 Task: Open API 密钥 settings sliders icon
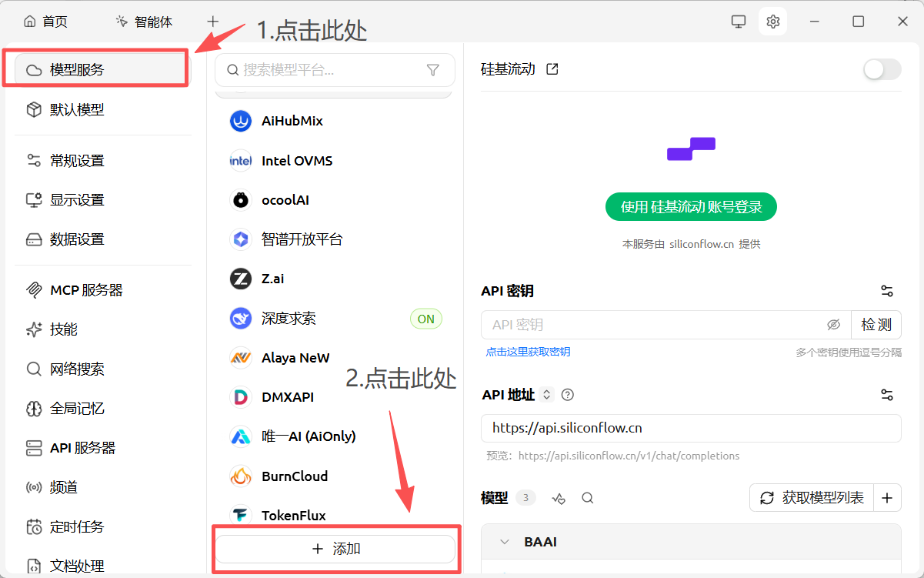pos(887,291)
